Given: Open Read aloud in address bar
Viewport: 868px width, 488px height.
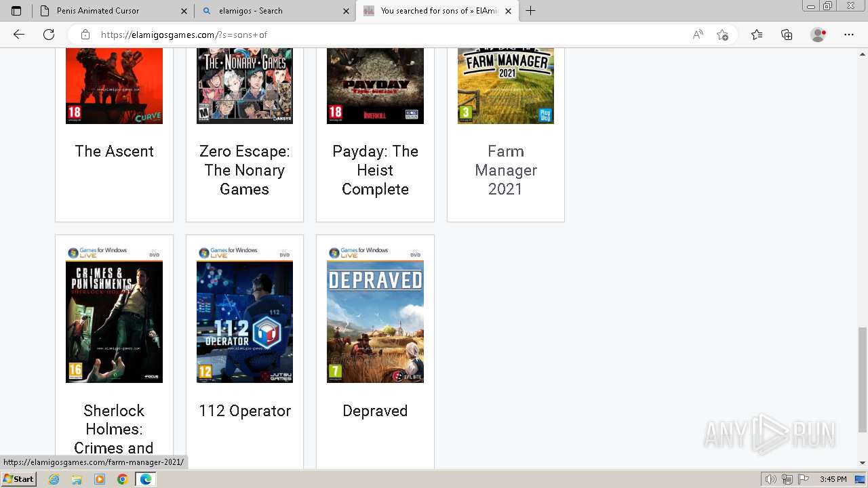Looking at the screenshot, I should click(698, 35).
